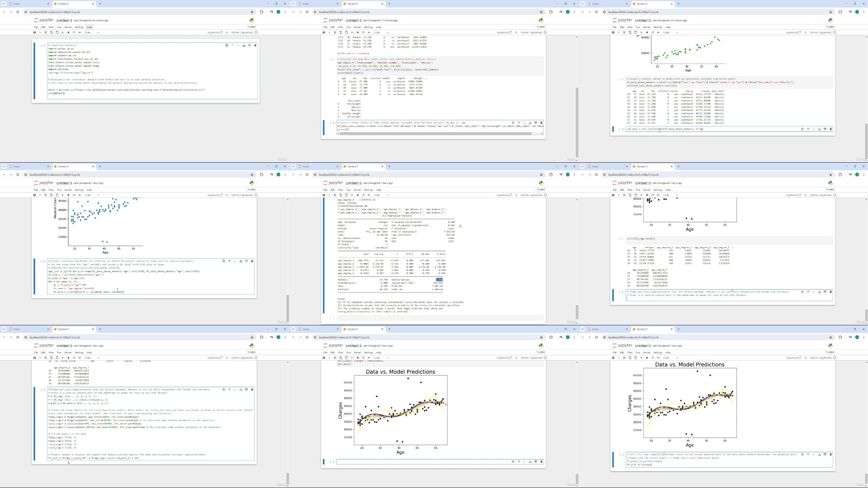Run the selected cell in the bmi_labels window
This screenshot has width=868, height=488.
click(352, 32)
